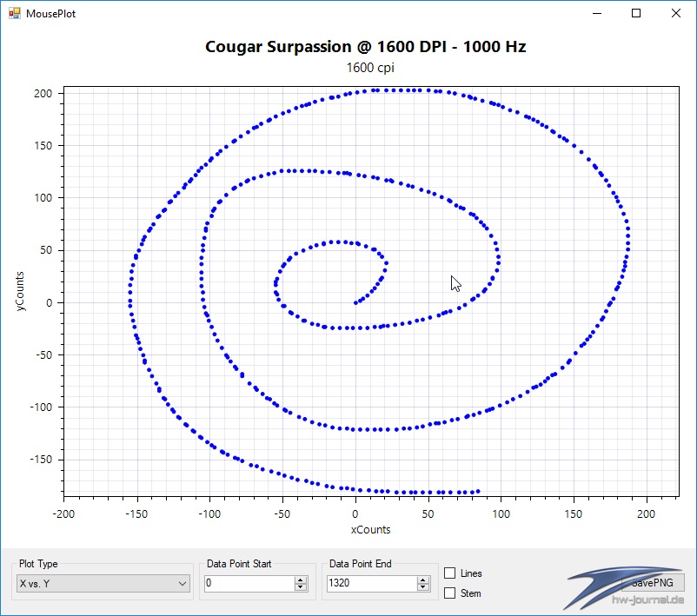Enable the Stem checkbox
697x616 pixels.
450,593
